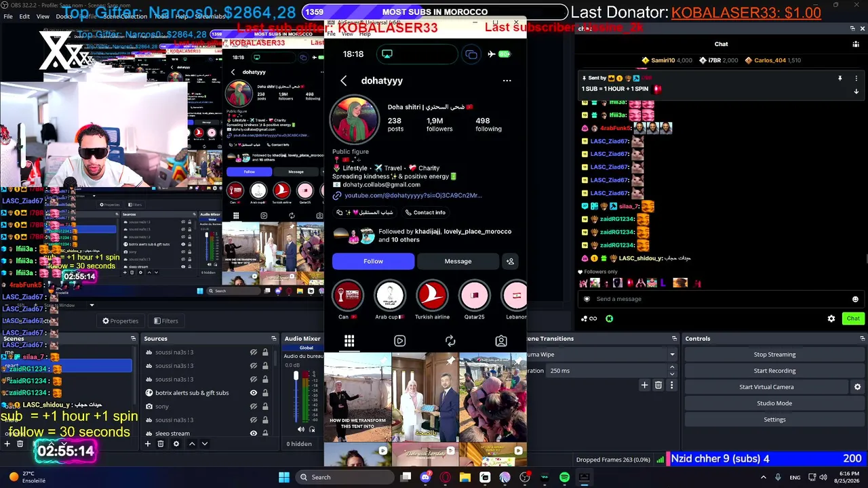Decrease transition duration with down arrow

pos(672,374)
